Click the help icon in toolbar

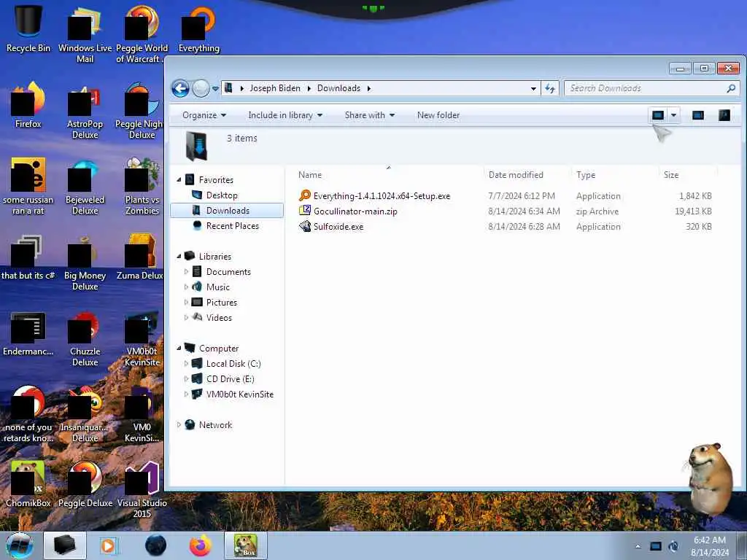click(x=724, y=115)
